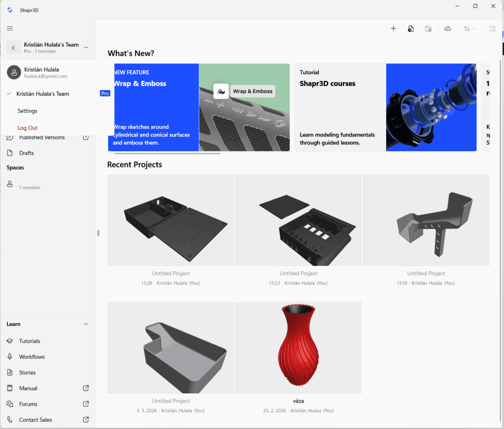Open tray project dated 3. 3. 2026

coord(171,348)
